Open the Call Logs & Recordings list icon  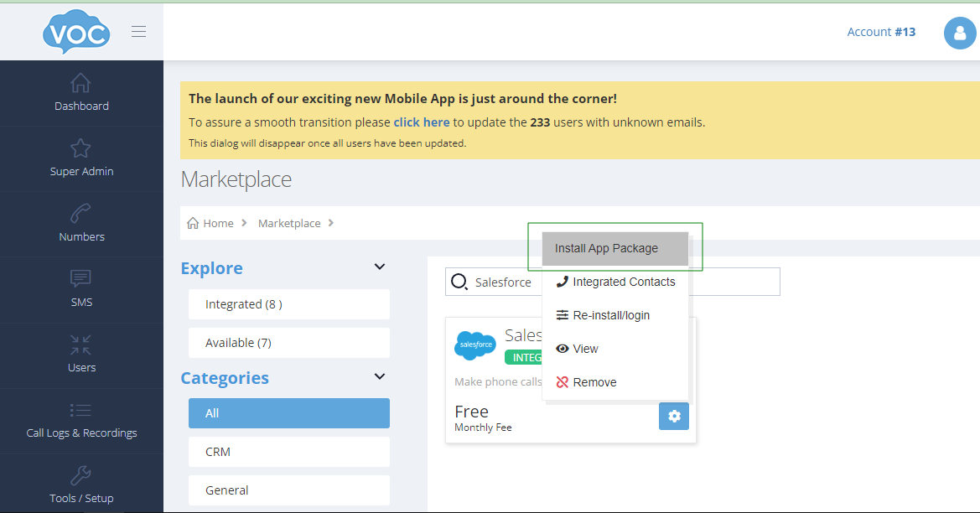pos(81,410)
